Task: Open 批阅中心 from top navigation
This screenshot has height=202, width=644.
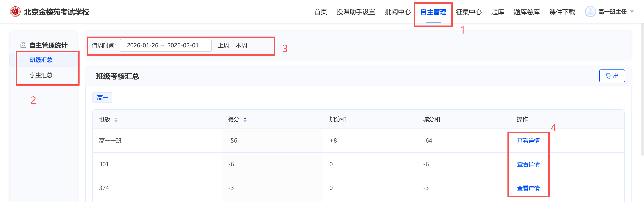Action: click(x=398, y=12)
